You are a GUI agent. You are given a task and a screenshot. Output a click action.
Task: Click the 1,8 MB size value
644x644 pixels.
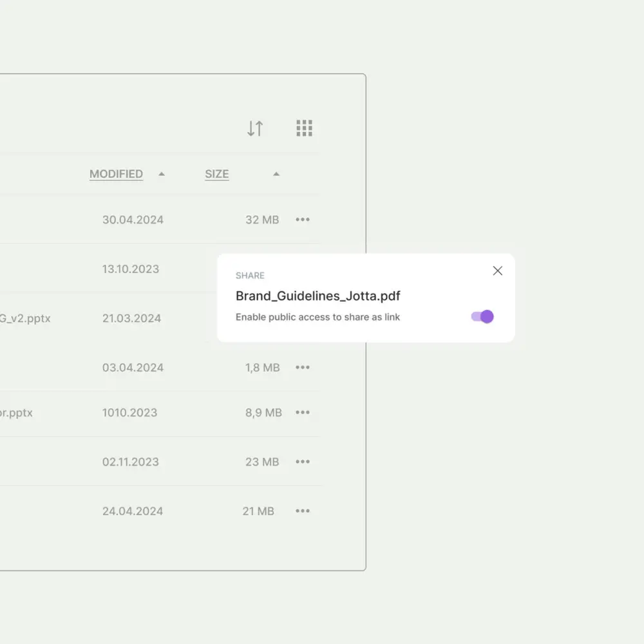click(x=263, y=368)
